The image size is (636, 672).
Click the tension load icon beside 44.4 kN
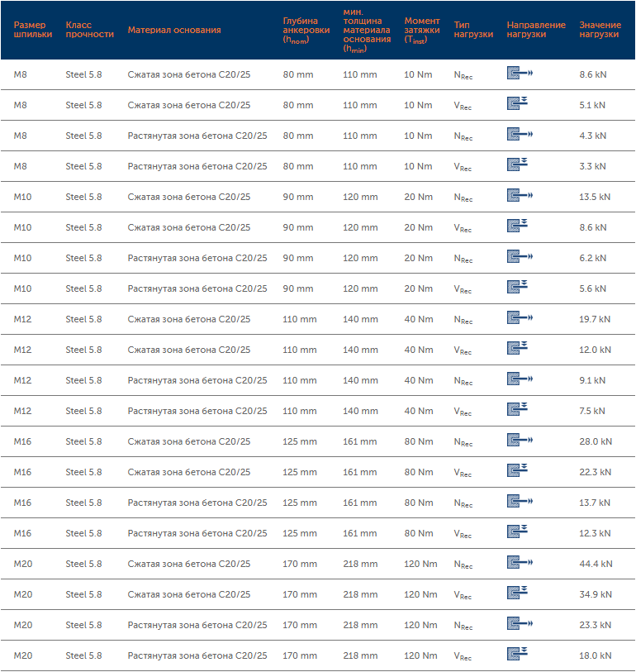(519, 564)
